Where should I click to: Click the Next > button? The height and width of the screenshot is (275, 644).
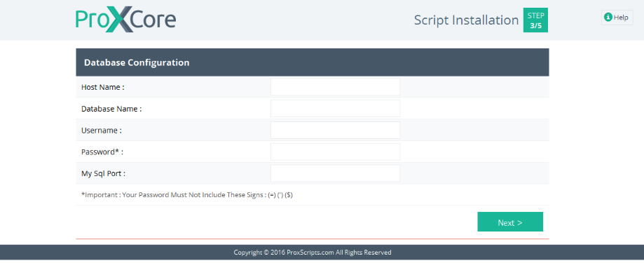[x=510, y=222]
